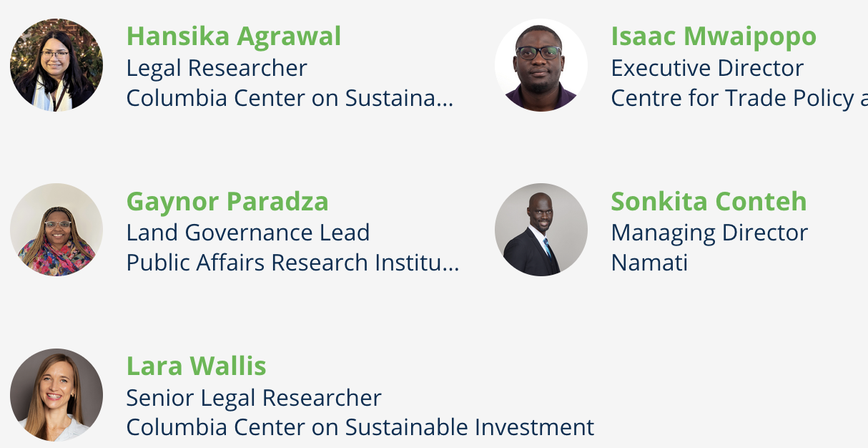Click Columbia Center on Sustainable Investment text
Image resolution: width=868 pixels, height=448 pixels.
click(360, 427)
